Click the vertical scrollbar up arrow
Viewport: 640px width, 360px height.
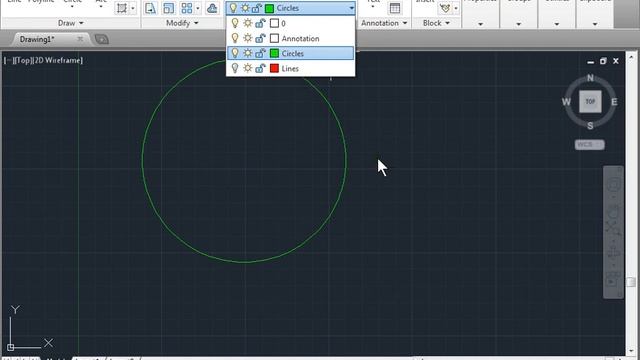(x=631, y=56)
